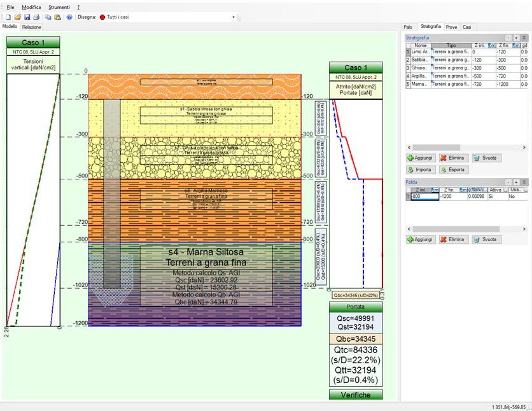Click the Open folder toolbar icon
Viewport: 532px width, 411px height.
click(18, 17)
